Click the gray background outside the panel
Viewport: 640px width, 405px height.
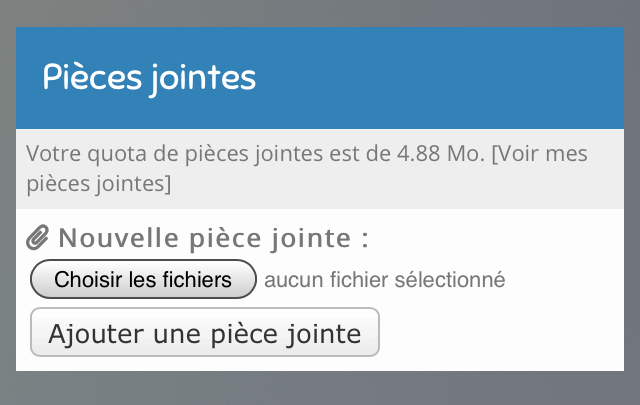pos(320,388)
